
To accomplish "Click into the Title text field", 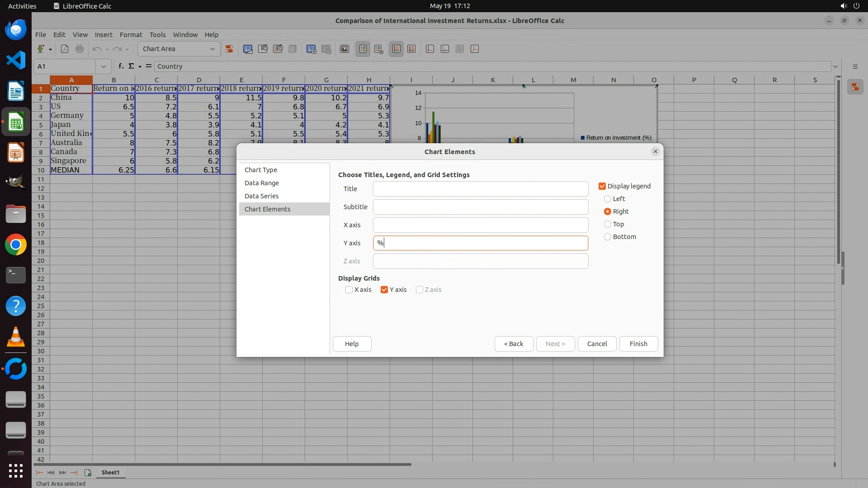I will [x=480, y=189].
